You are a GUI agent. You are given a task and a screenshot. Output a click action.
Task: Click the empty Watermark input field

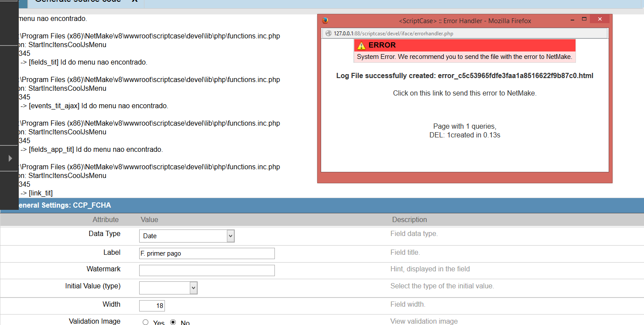point(207,270)
